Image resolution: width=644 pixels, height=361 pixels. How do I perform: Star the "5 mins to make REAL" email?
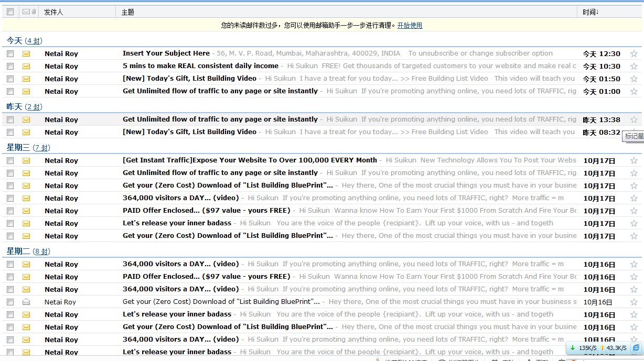click(634, 66)
